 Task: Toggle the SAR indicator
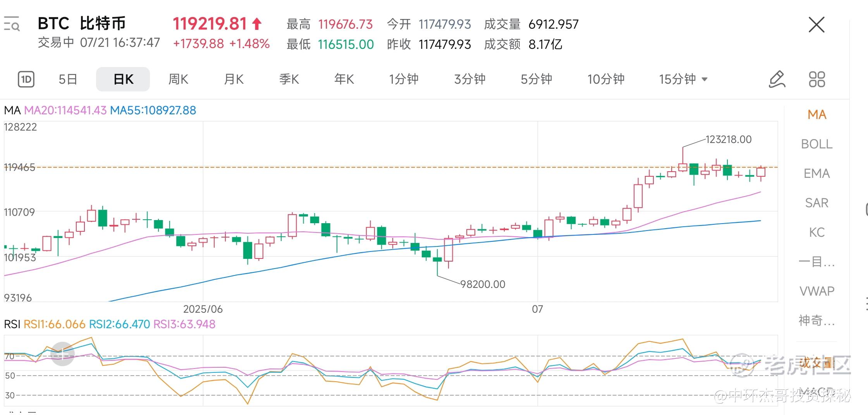point(816,203)
